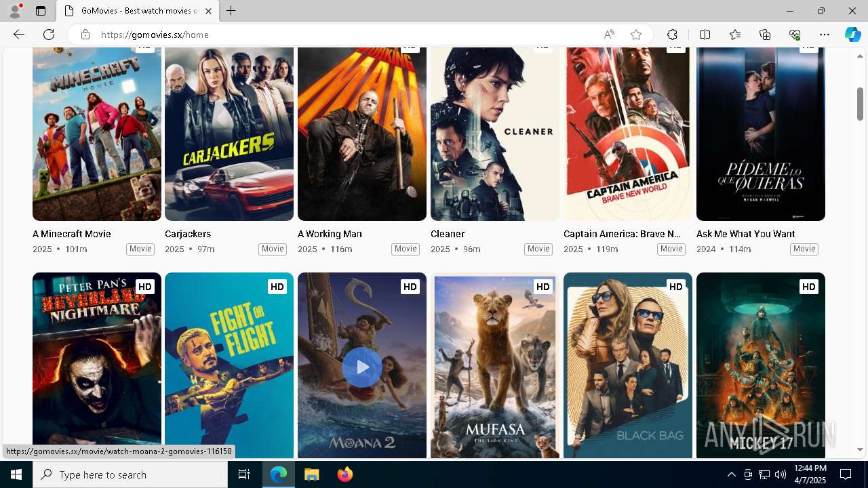This screenshot has width=868, height=488.
Task: Close the GoMovies tab
Action: 209,11
